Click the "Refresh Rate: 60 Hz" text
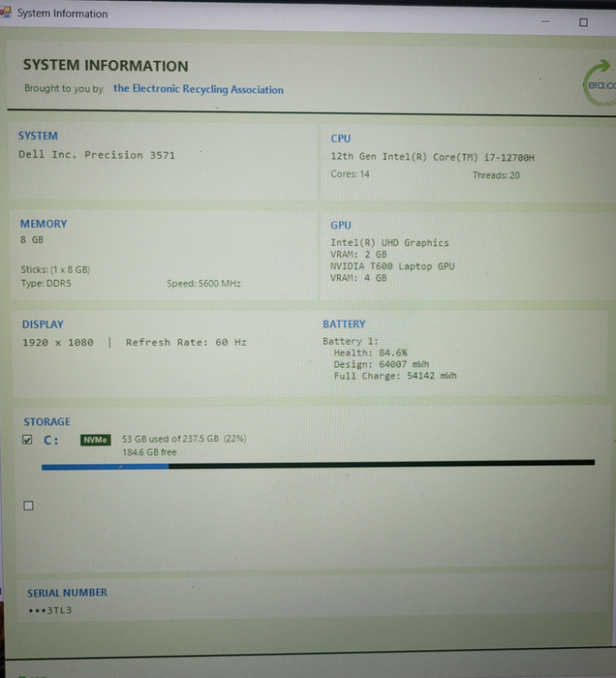The height and width of the screenshot is (678, 616). click(x=186, y=342)
